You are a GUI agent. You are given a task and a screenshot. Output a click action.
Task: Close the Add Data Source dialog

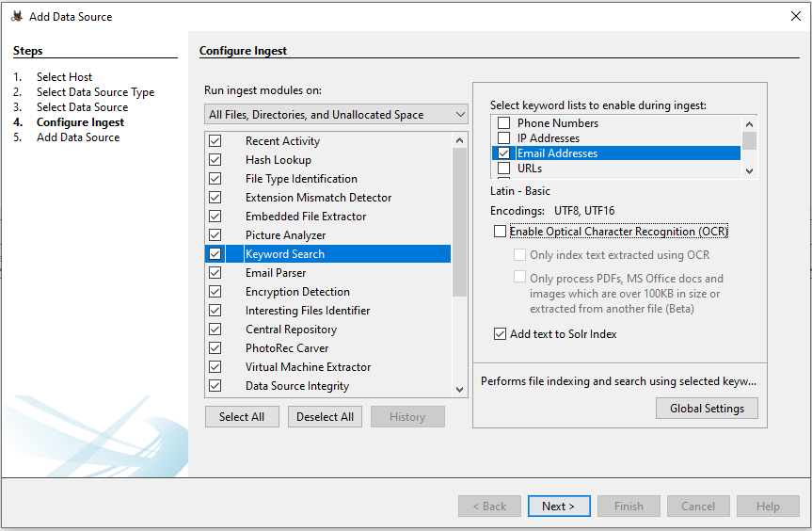pyautogui.click(x=796, y=15)
